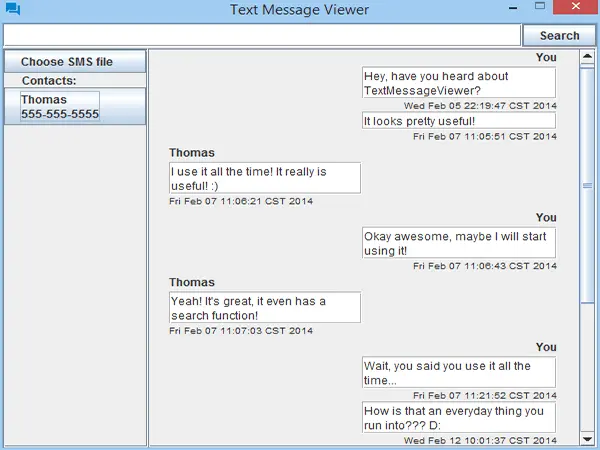Select the 'How is that an everyday thing' message
The width and height of the screenshot is (600, 450).
[x=458, y=417]
